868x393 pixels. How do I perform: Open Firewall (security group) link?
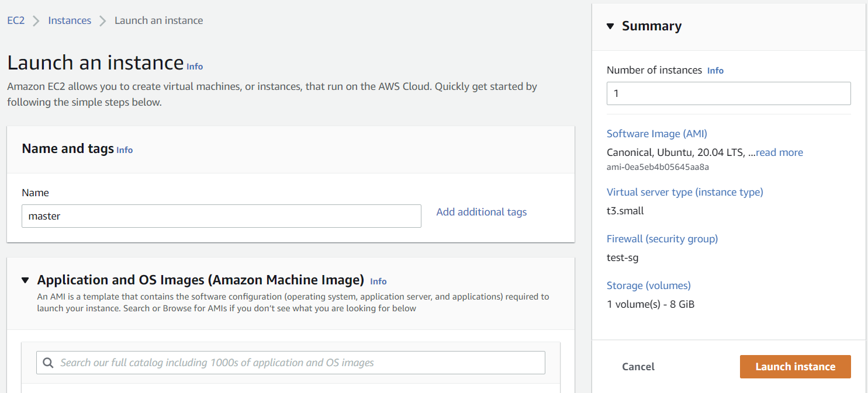[x=662, y=239]
